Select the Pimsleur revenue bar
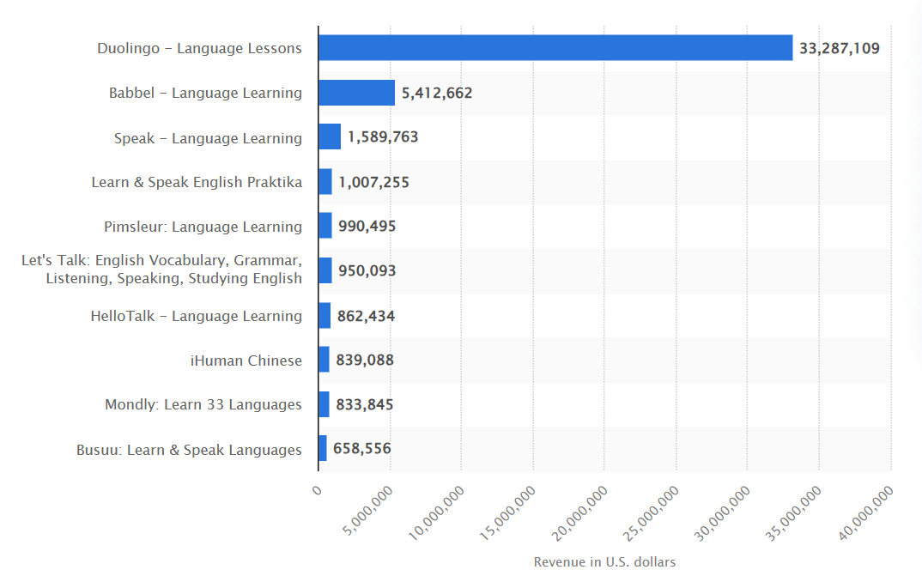The height and width of the screenshot is (588, 922). pos(325,226)
